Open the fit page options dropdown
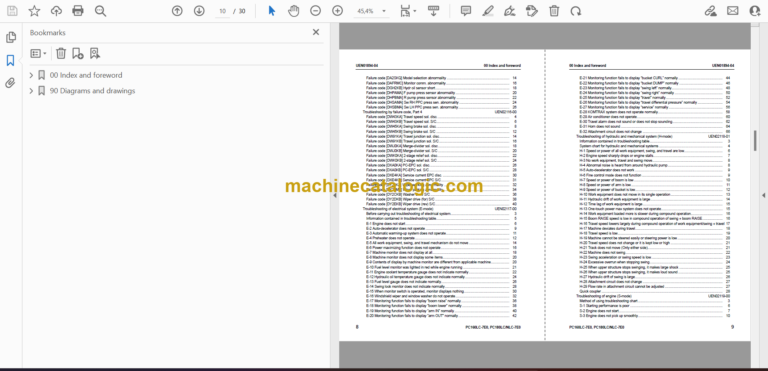The height and width of the screenshot is (371, 768). click(x=408, y=11)
